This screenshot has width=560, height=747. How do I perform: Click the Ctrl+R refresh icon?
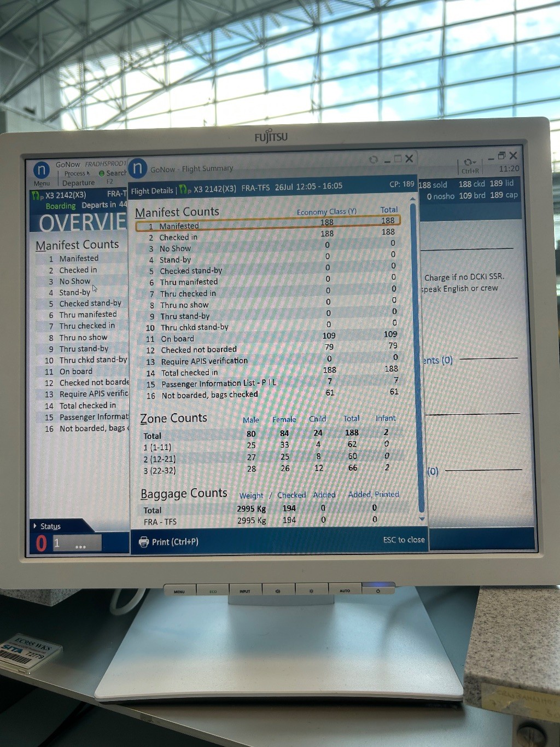pyautogui.click(x=469, y=162)
